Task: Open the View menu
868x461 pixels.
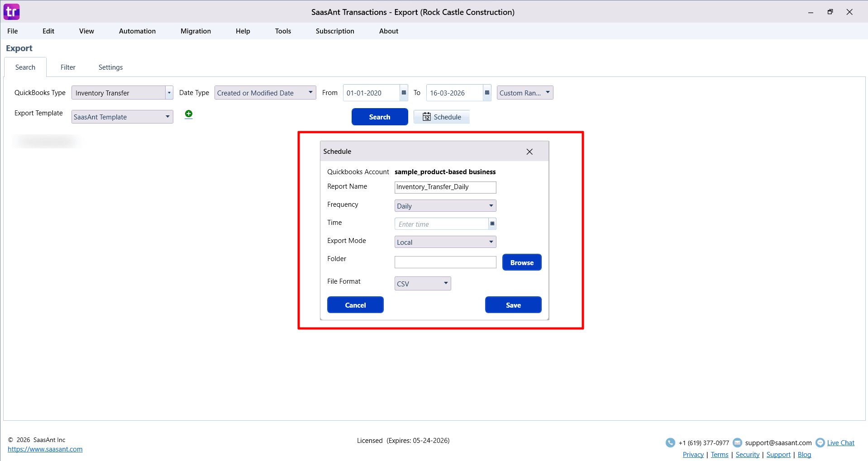Action: click(x=86, y=31)
